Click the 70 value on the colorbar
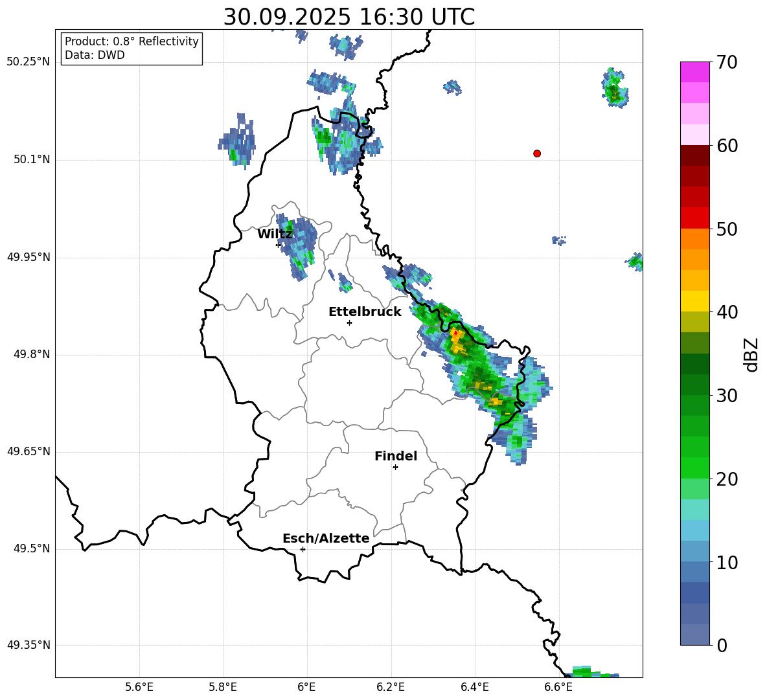767x700 pixels. click(726, 62)
